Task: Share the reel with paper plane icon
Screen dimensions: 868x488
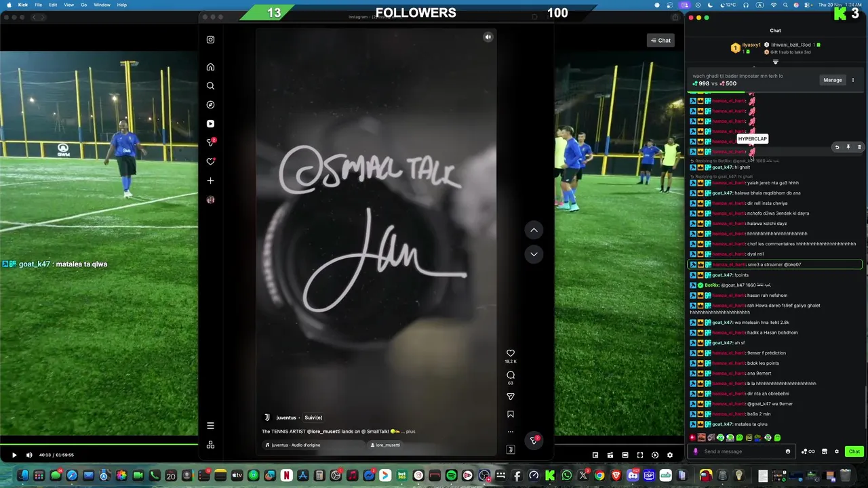Action: 511,396
